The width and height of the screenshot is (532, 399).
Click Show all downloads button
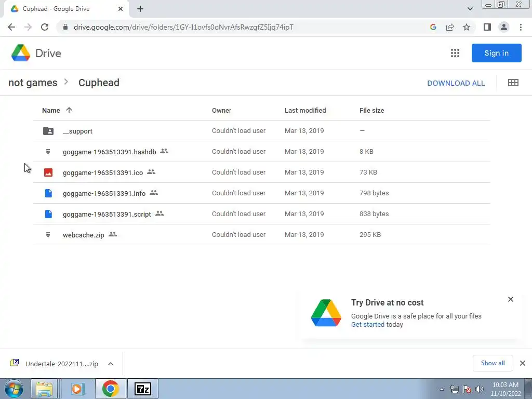coord(493,363)
